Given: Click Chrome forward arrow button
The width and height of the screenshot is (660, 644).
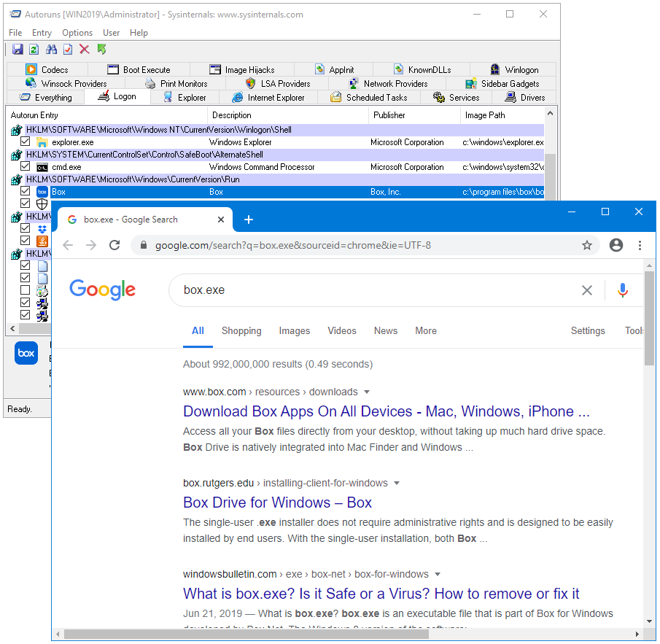Looking at the screenshot, I should coord(91,245).
